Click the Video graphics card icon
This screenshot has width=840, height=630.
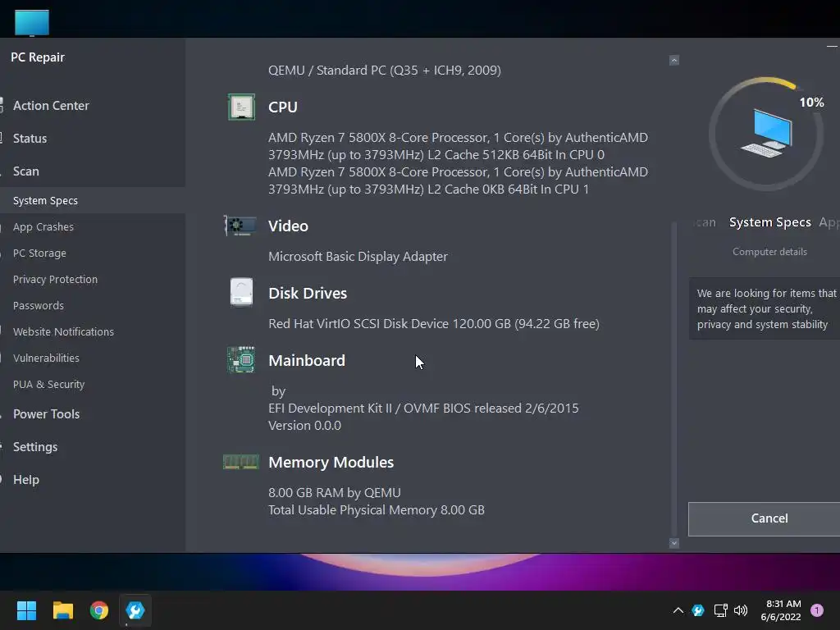(x=240, y=226)
